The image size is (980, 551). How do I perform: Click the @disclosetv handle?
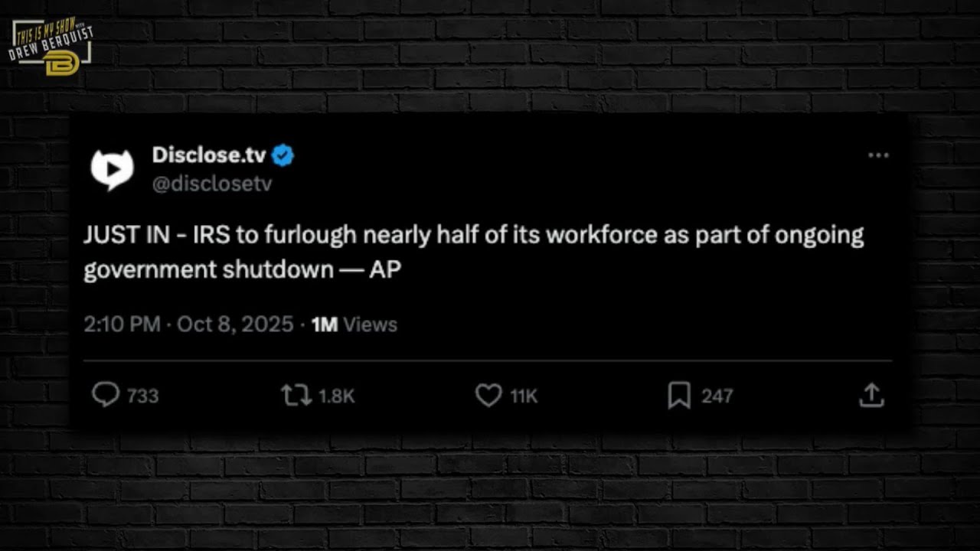click(212, 184)
